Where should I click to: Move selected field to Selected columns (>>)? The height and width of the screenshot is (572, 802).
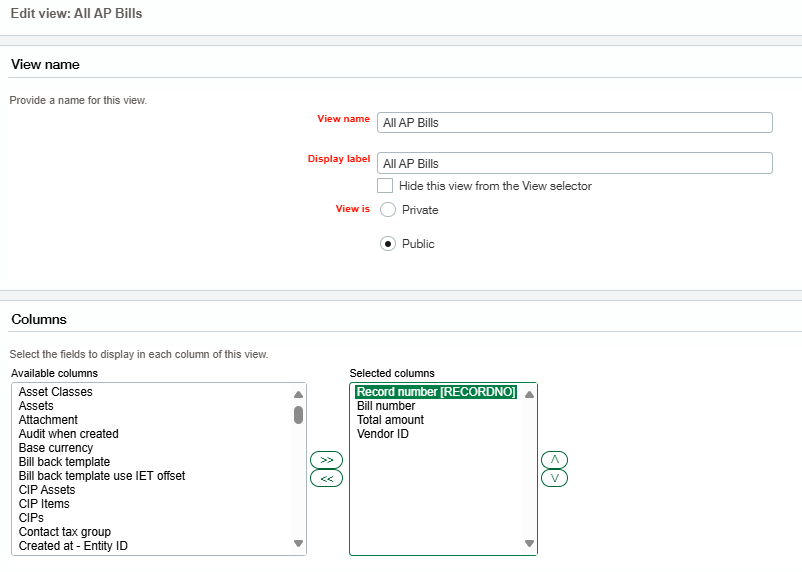(x=326, y=460)
